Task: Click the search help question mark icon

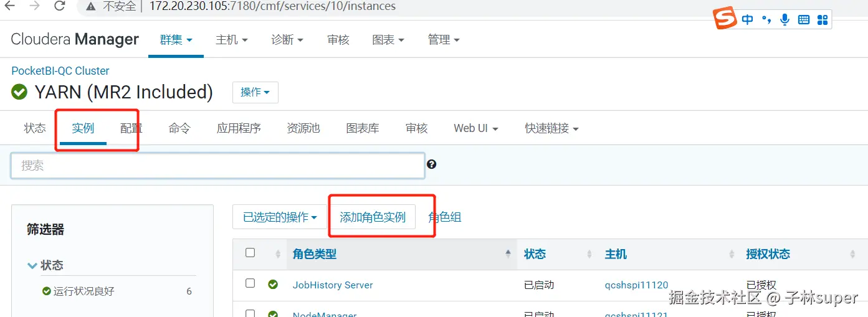Action: coord(432,164)
